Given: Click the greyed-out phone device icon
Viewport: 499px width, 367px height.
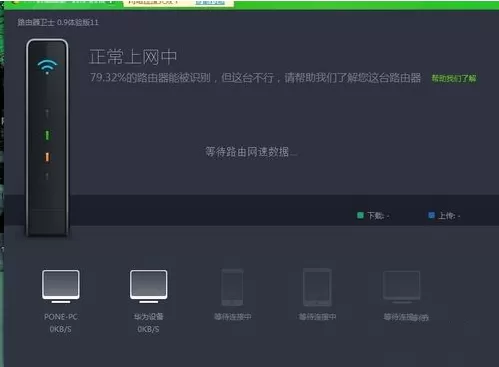Looking at the screenshot, I should coord(232,287).
